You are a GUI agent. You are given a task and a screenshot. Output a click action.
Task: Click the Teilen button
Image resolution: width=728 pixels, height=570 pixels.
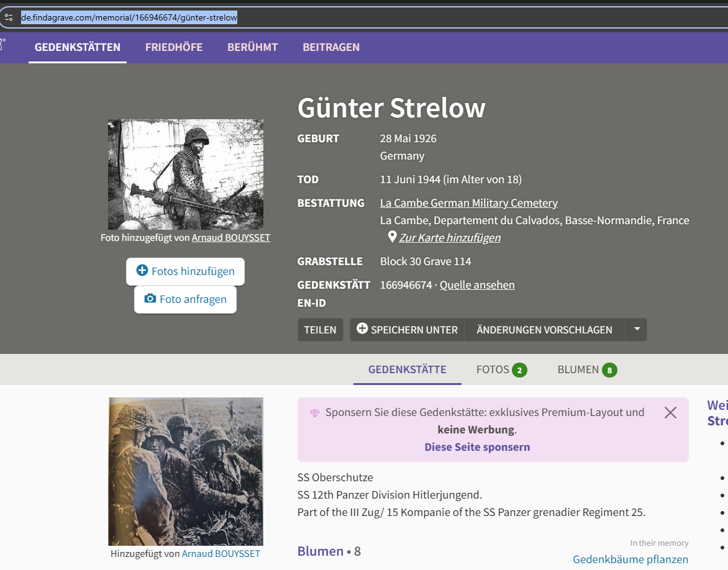(320, 330)
